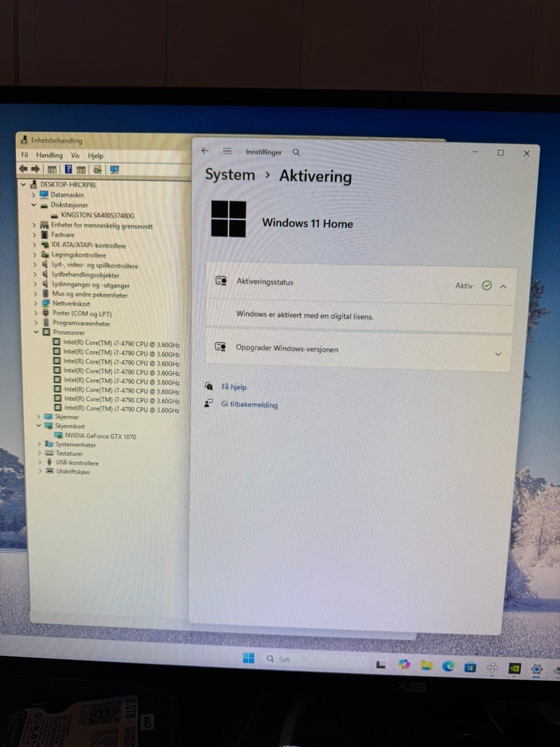560x747 pixels.
Task: Expand IDE ATA/ATAPI-kontrollere
Action: (x=34, y=245)
